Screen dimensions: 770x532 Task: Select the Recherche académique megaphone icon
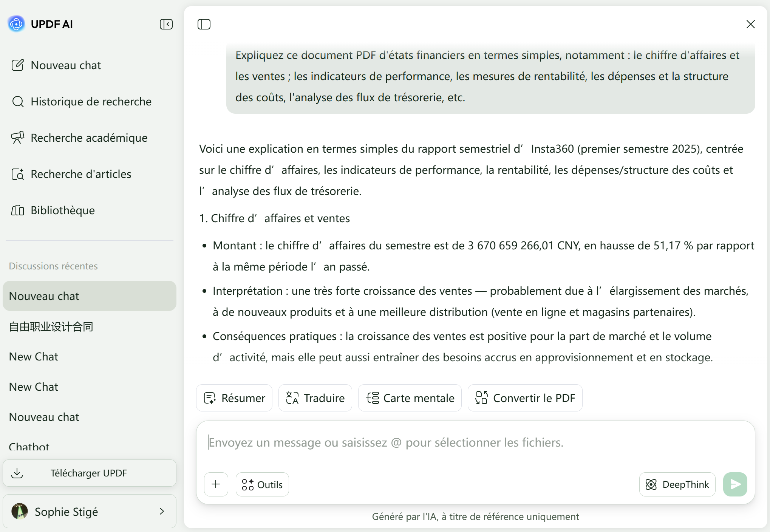click(x=18, y=138)
